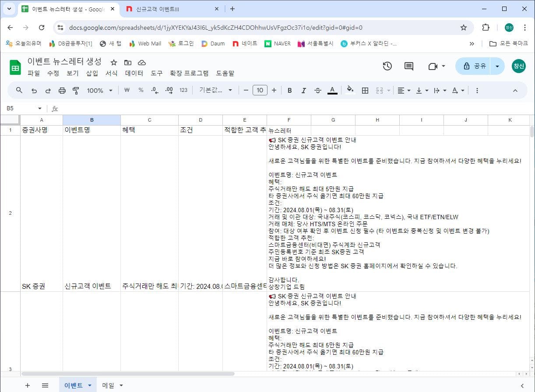The image size is (535, 392).
Task: Toggle strikethrough formatting
Action: tap(318, 91)
